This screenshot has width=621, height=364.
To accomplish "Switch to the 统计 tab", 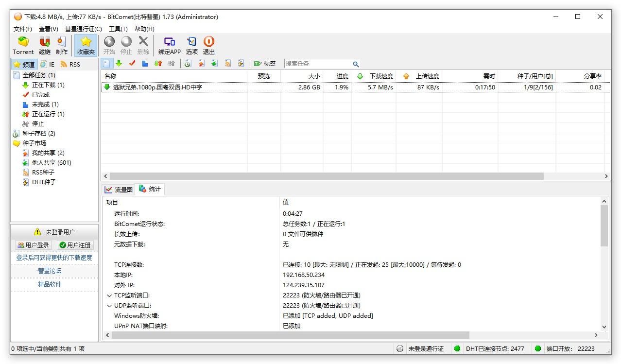I will click(150, 190).
